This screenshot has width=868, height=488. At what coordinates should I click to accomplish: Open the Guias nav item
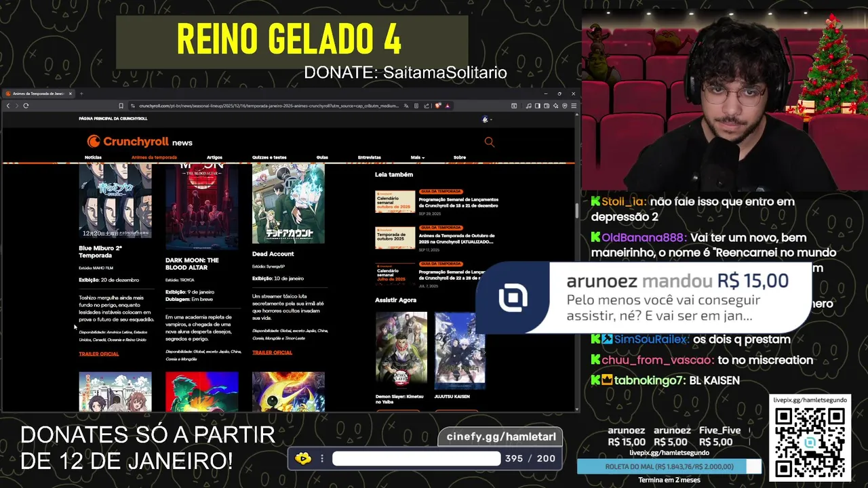click(322, 157)
